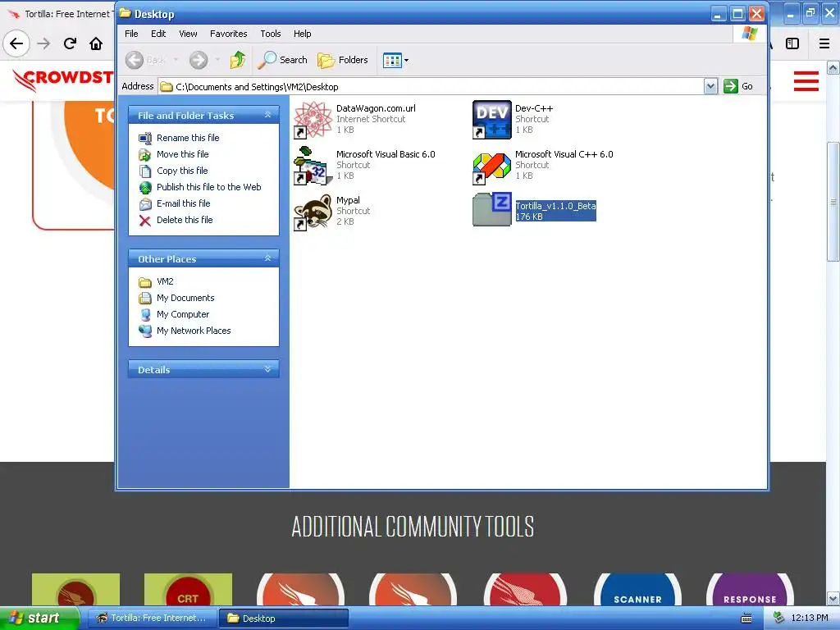This screenshot has width=840, height=630.
Task: Go up one folder level
Action: tap(237, 60)
